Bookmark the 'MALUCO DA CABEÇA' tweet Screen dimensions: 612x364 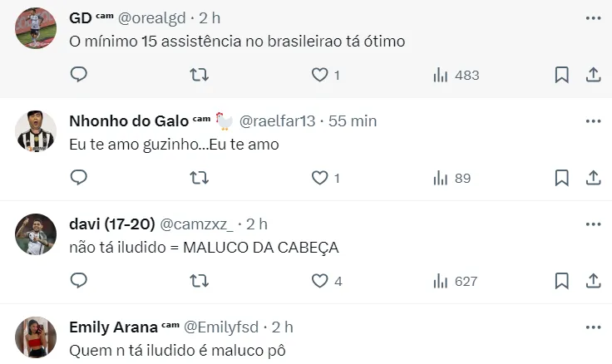pos(561,281)
